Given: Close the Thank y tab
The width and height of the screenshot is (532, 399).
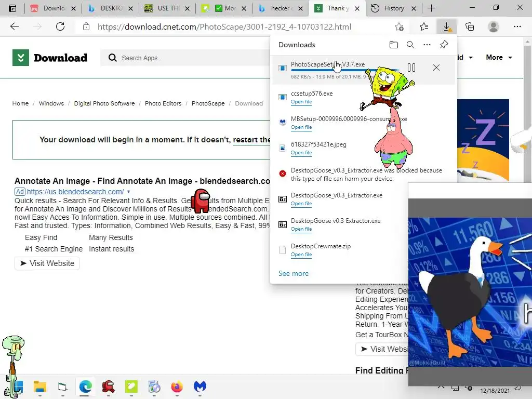Looking at the screenshot, I should coord(357,8).
